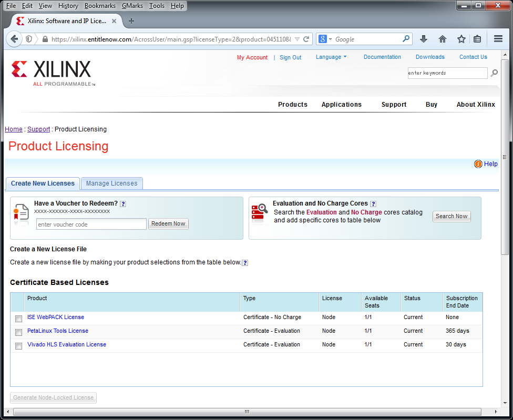Viewport: 513px width, 420px height.
Task: Open the Bookmarks menu
Action: 100,6
